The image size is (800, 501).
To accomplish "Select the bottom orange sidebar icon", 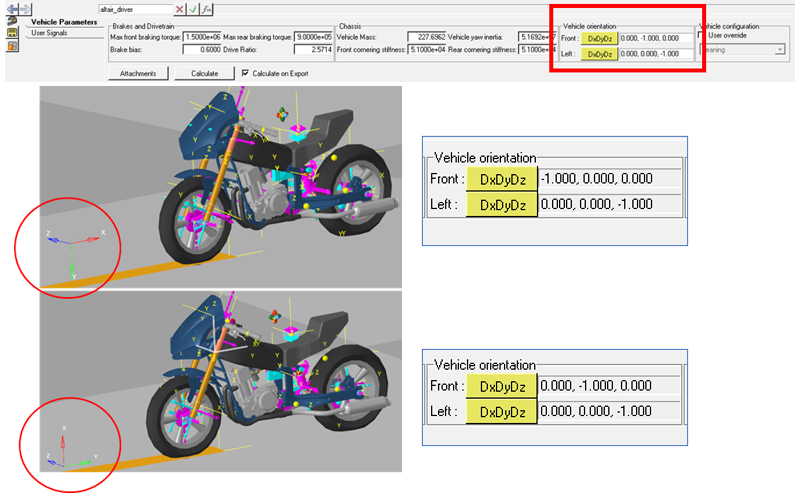I will click(x=12, y=45).
